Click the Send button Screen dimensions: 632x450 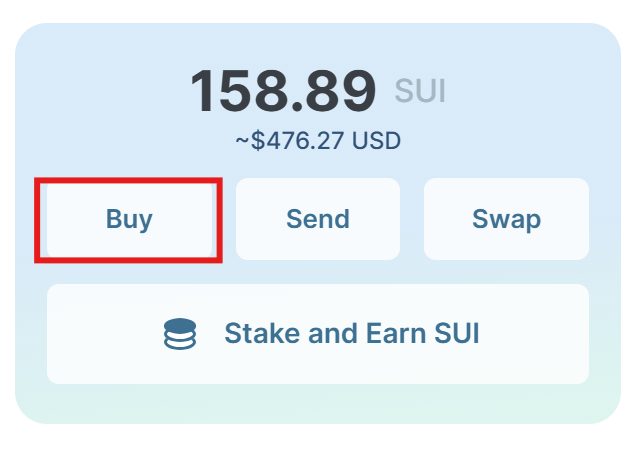(x=317, y=219)
